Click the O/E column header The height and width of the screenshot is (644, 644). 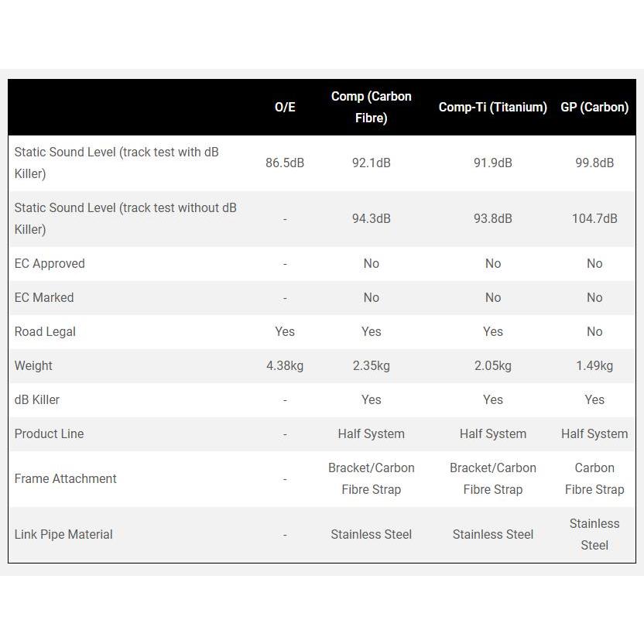point(285,107)
